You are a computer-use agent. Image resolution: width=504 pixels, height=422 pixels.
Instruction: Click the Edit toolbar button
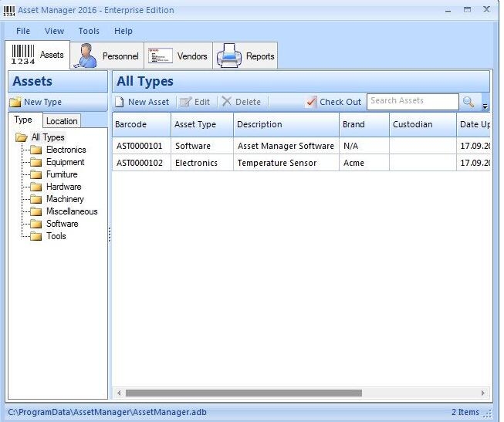194,102
